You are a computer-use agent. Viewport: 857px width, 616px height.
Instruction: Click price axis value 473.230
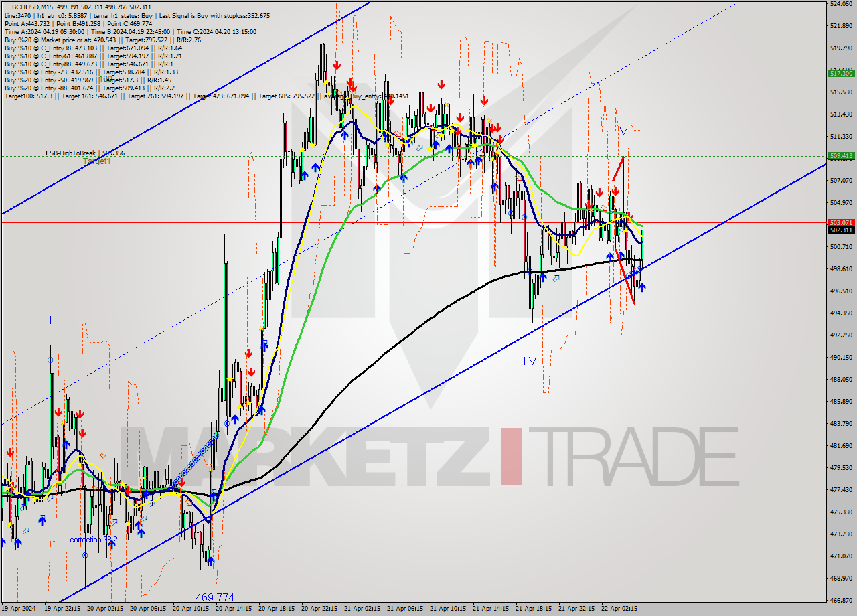(840, 534)
